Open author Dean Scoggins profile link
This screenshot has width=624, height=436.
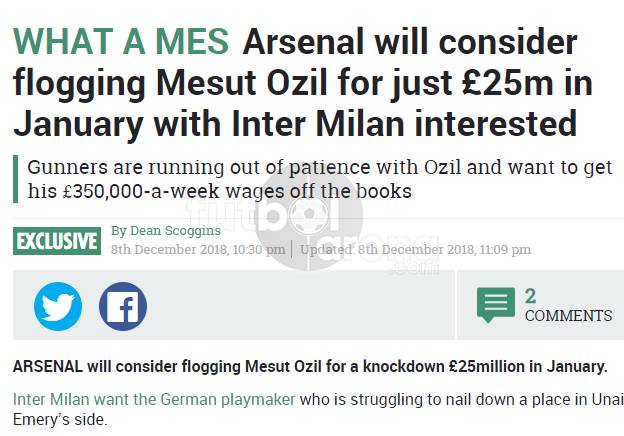coord(166,230)
